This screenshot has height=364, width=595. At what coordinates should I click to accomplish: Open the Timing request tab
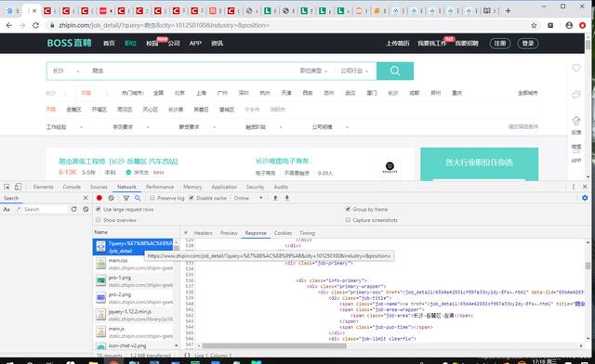[307, 233]
